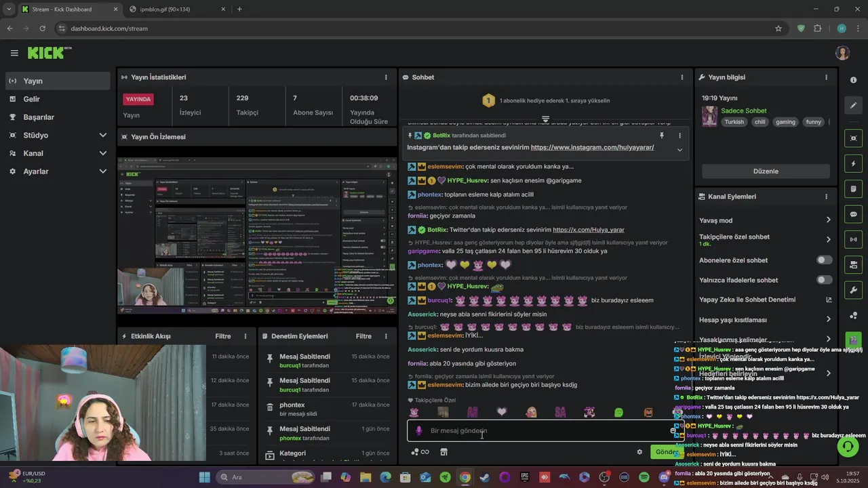
Task: Go to Gelir in left sidebar
Action: click(x=58, y=99)
